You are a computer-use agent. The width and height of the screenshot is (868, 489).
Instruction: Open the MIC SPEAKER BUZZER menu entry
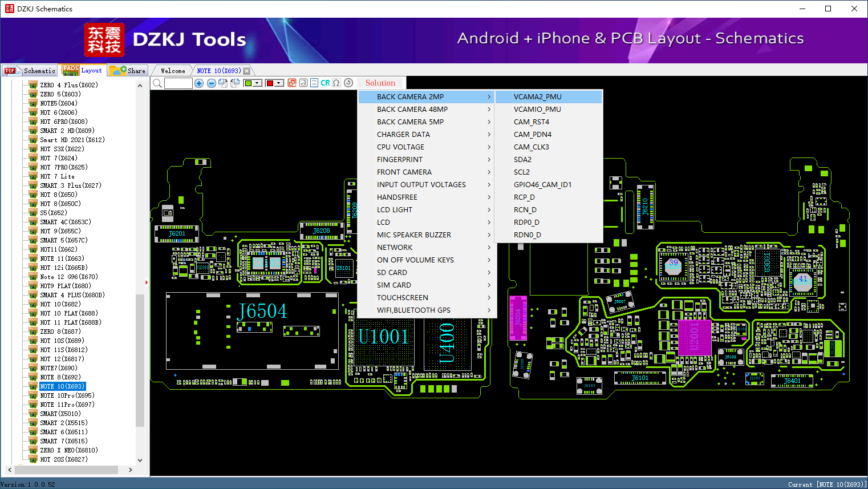(427, 235)
